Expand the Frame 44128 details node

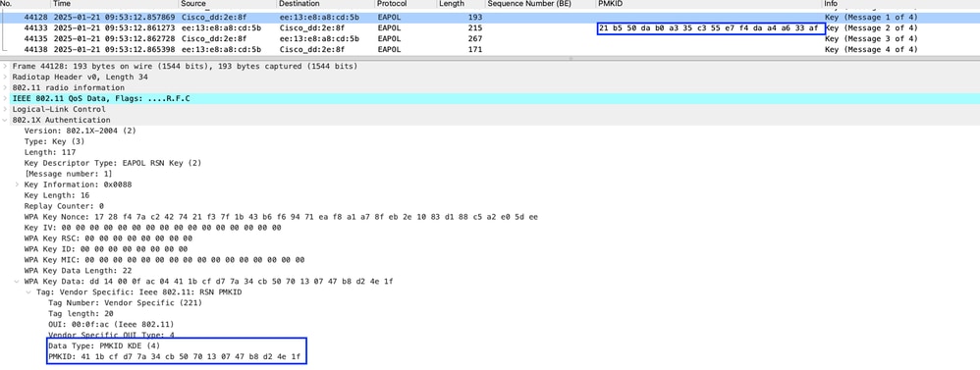(x=6, y=67)
